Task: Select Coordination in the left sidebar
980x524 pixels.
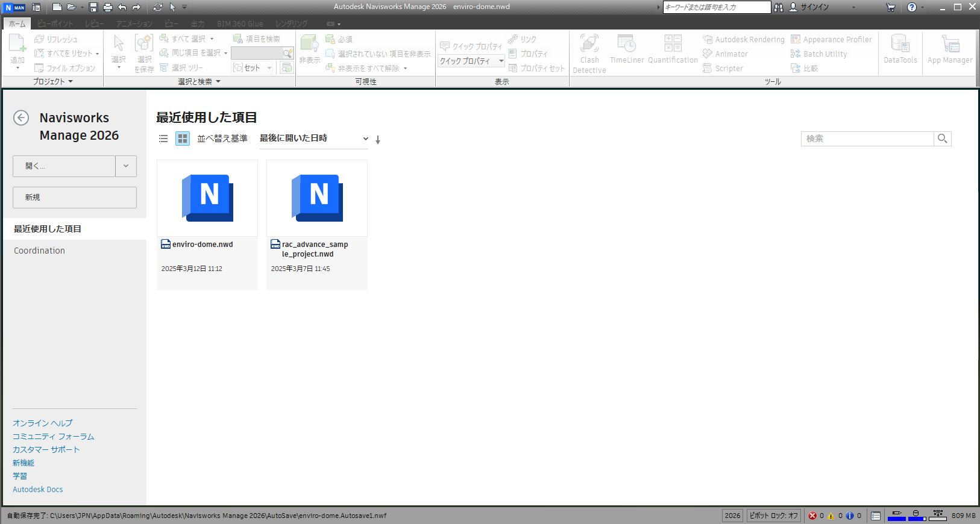Action: pyautogui.click(x=75, y=251)
